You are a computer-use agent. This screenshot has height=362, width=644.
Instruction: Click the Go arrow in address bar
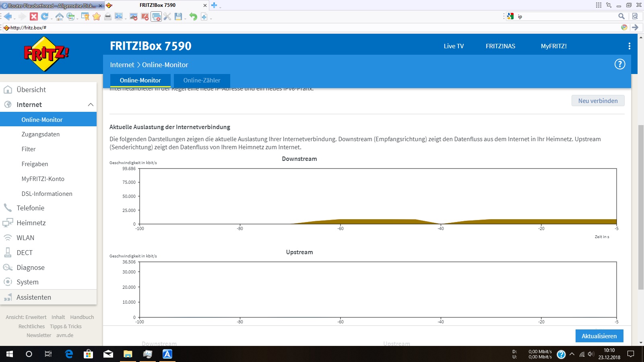pyautogui.click(x=635, y=27)
